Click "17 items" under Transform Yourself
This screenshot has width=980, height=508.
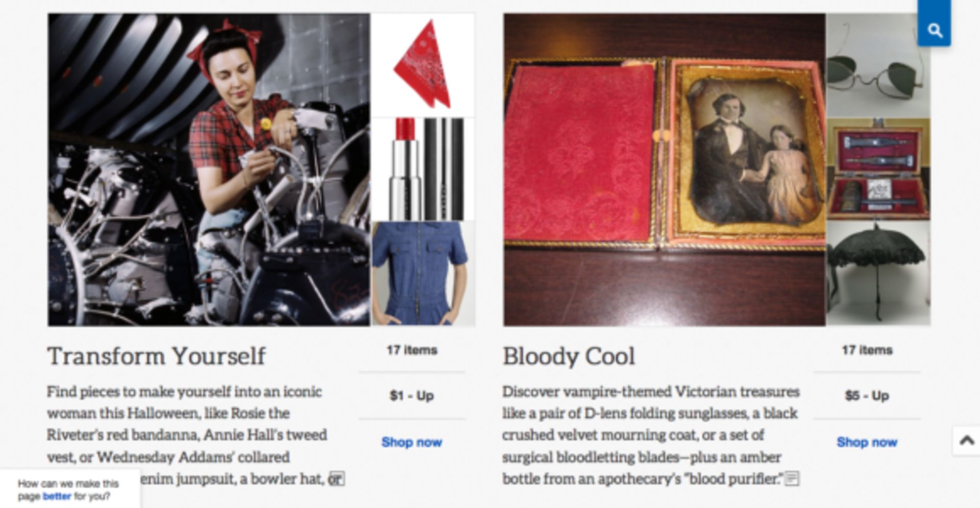click(411, 350)
